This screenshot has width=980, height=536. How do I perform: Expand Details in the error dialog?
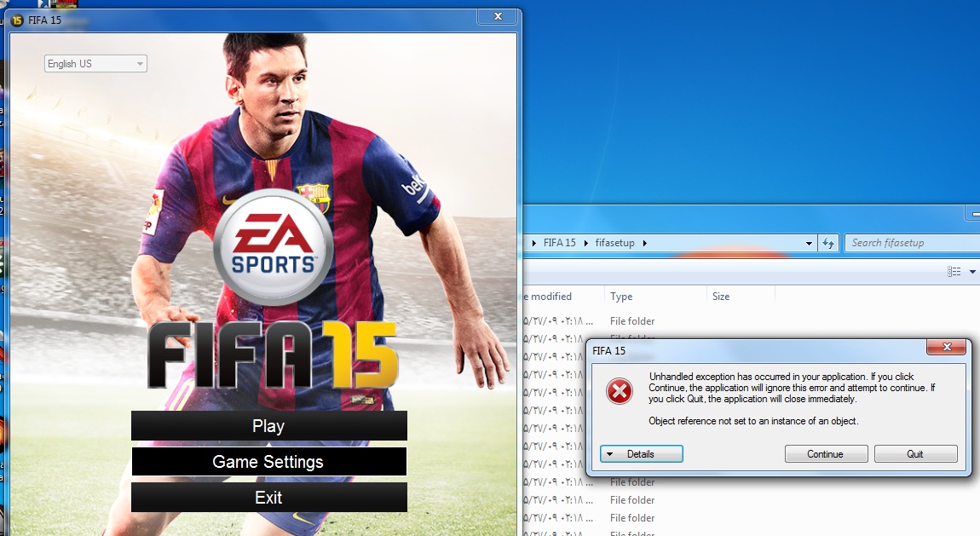pos(641,454)
